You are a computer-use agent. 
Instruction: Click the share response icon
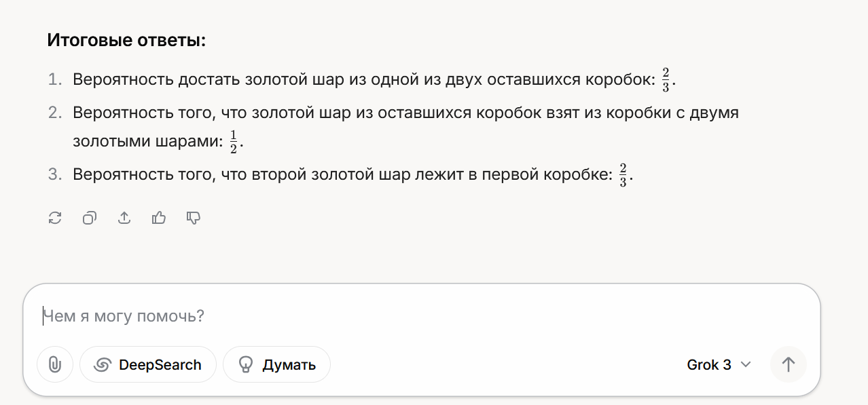124,218
